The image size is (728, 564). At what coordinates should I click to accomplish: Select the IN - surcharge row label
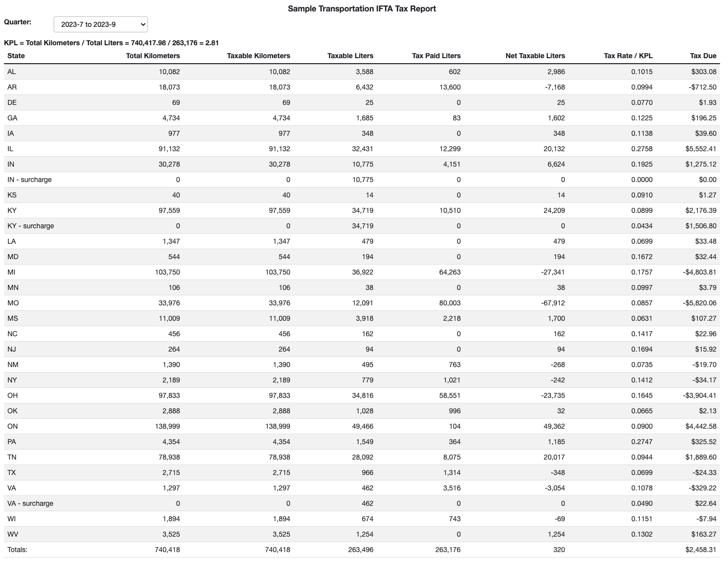pyautogui.click(x=29, y=180)
